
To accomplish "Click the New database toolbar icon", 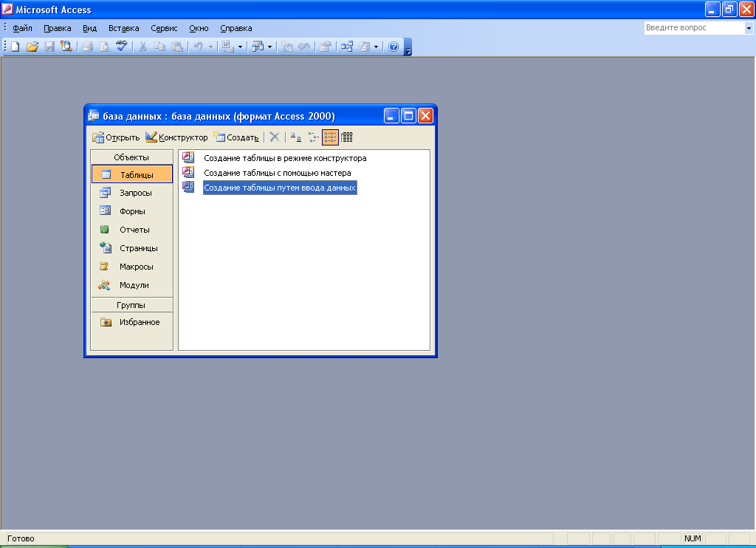I will [16, 47].
